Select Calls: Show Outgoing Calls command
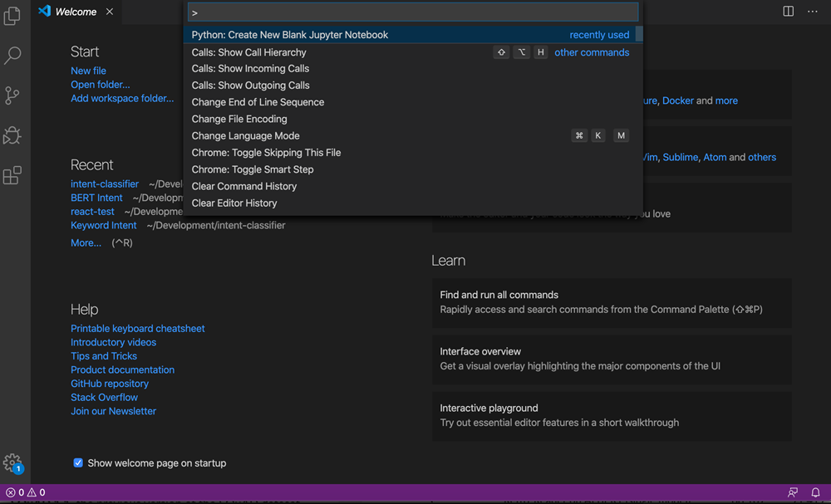The image size is (831, 504). [x=413, y=86]
